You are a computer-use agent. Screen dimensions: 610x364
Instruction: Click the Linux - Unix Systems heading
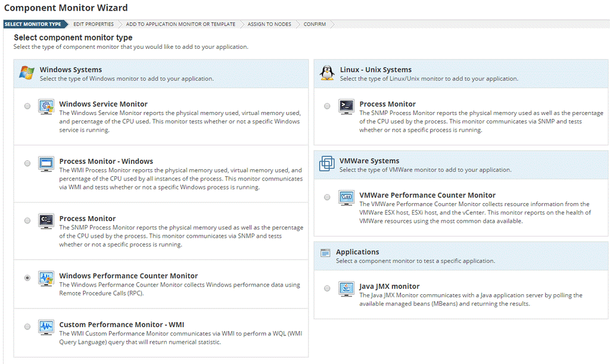pos(376,70)
